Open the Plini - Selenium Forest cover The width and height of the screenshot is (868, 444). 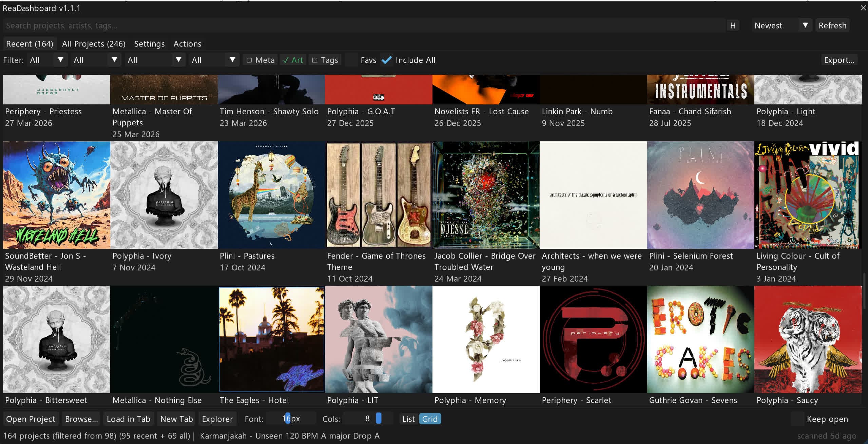click(x=701, y=195)
